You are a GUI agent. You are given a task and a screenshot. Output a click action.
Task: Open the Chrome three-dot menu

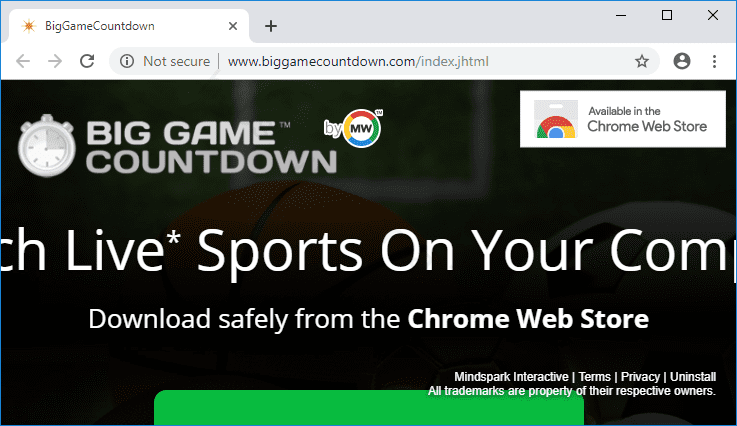coord(715,61)
